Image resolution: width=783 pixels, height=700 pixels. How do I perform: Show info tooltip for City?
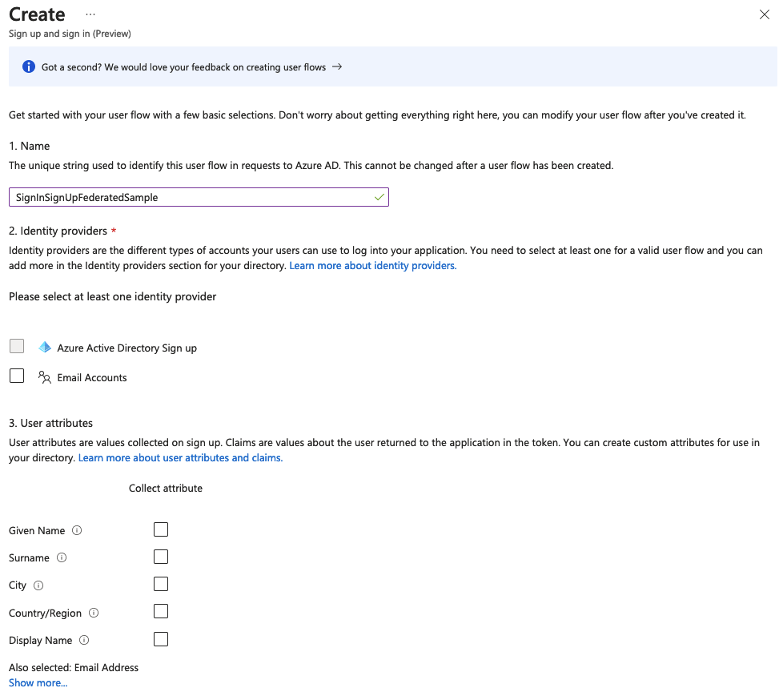[38, 585]
